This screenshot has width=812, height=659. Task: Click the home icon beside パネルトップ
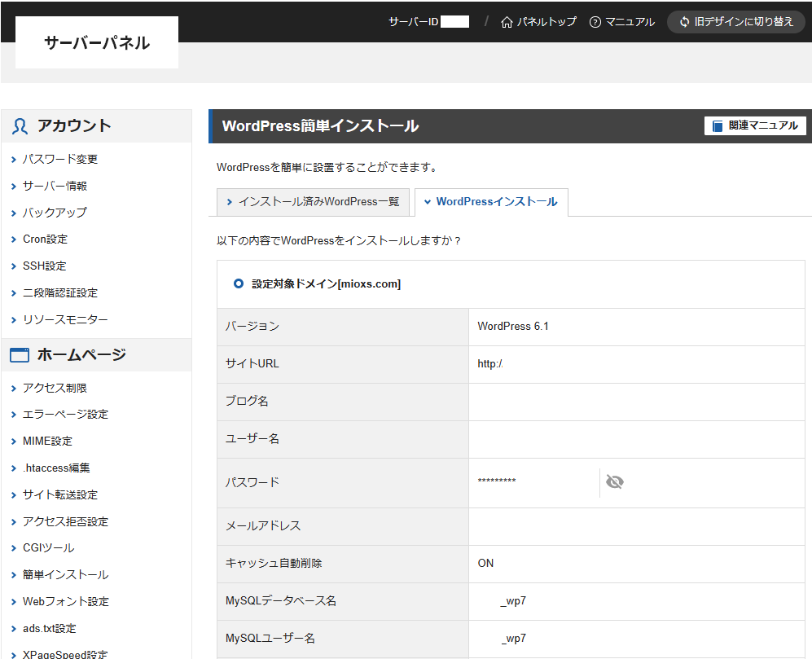507,22
